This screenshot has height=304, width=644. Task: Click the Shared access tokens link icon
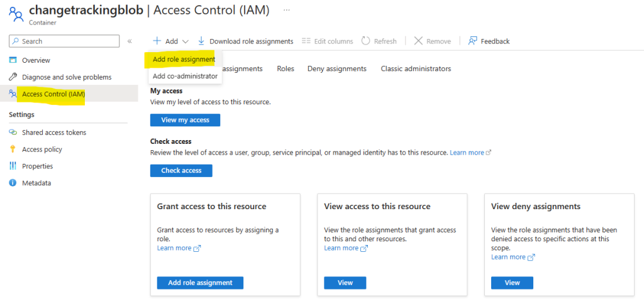(13, 133)
